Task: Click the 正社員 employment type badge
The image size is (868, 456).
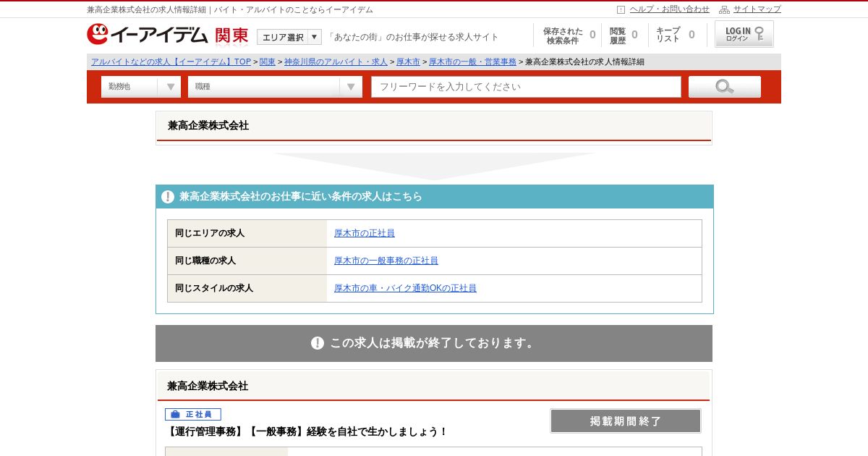Action: [193, 415]
